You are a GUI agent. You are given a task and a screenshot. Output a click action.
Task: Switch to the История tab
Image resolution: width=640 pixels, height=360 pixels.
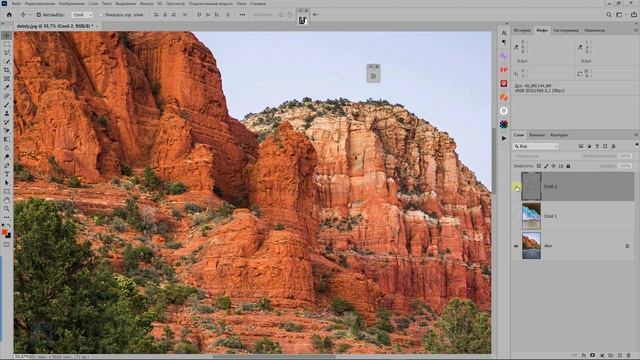(x=522, y=30)
